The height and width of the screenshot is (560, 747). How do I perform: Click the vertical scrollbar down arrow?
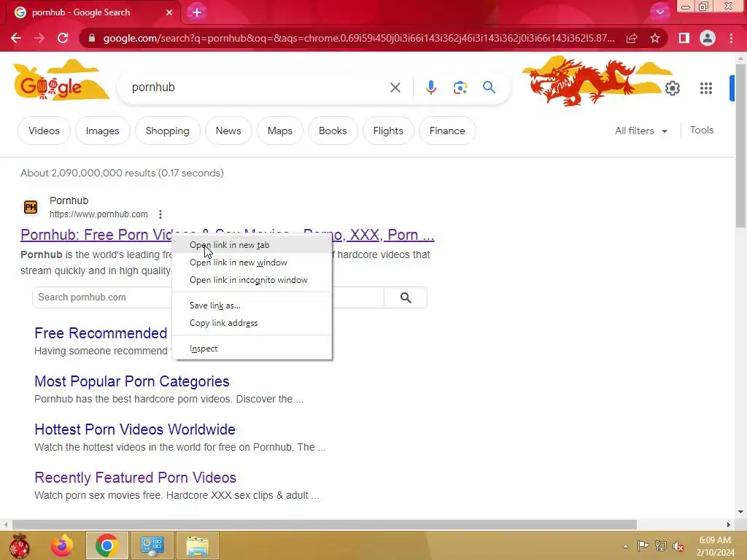740,512
